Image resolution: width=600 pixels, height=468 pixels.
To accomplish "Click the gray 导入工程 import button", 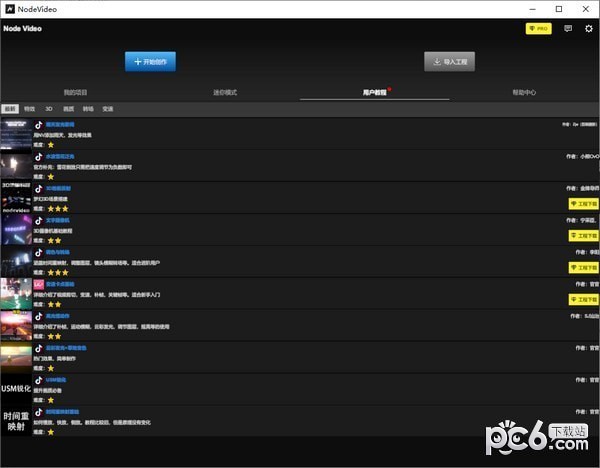I will pyautogui.click(x=449, y=62).
